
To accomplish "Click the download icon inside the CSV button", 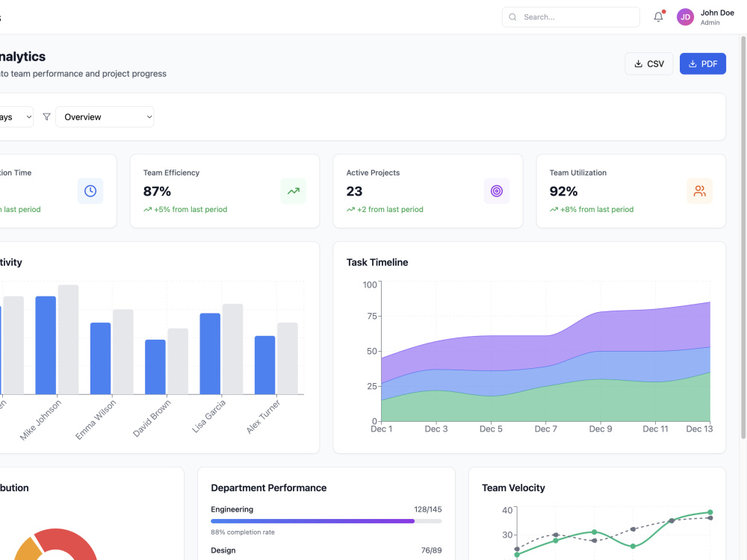I will 639,63.
